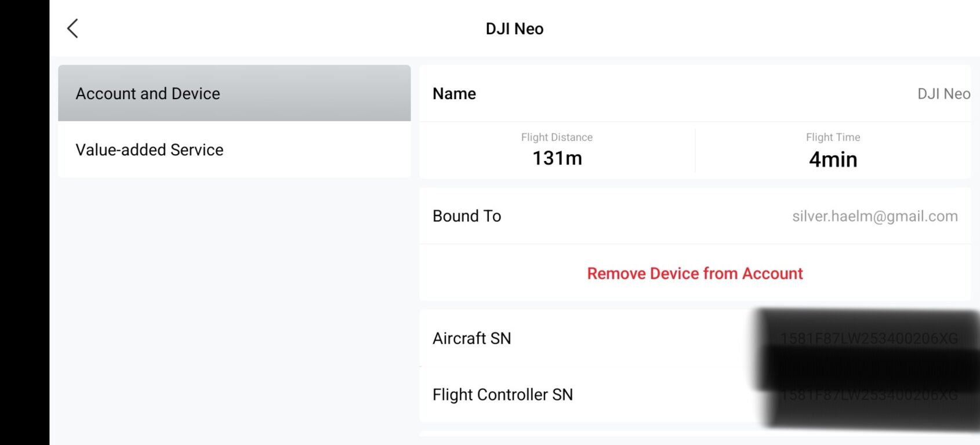Edit the DJI Neo device name value
Image resolution: width=980 pixels, height=445 pixels.
point(943,93)
